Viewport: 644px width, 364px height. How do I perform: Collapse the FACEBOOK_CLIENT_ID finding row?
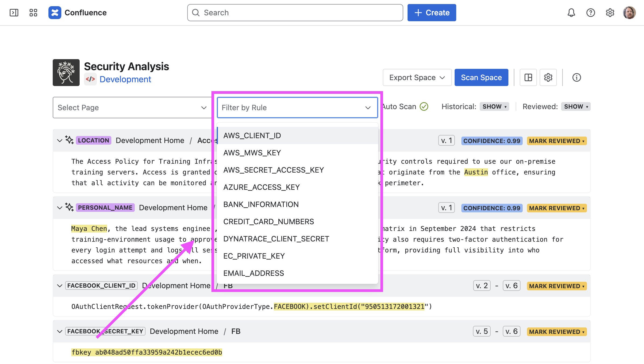(60, 286)
